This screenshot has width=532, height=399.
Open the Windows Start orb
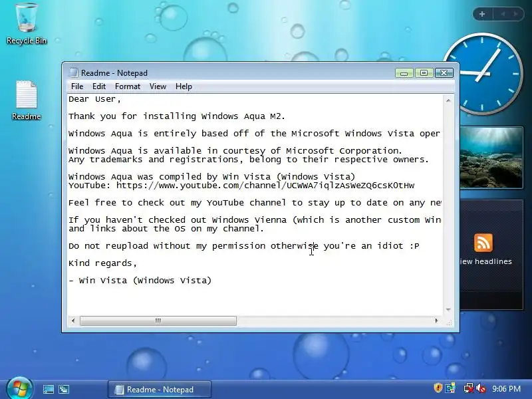pos(20,388)
